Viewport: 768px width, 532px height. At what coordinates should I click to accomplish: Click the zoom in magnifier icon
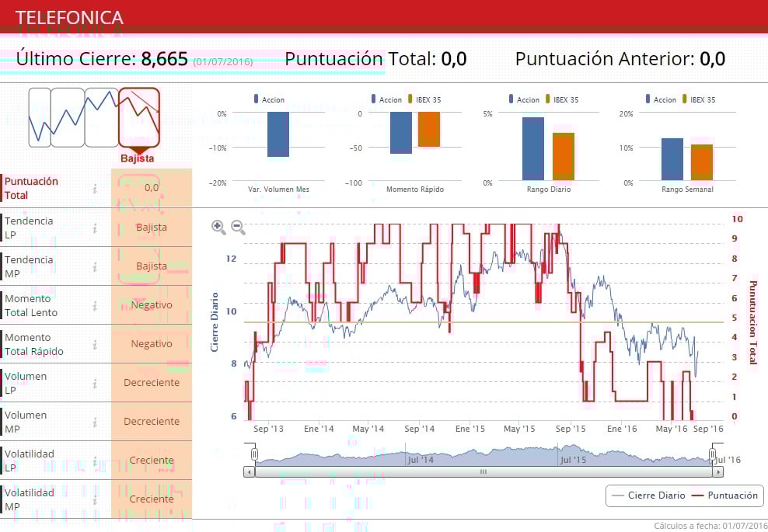[x=218, y=227]
